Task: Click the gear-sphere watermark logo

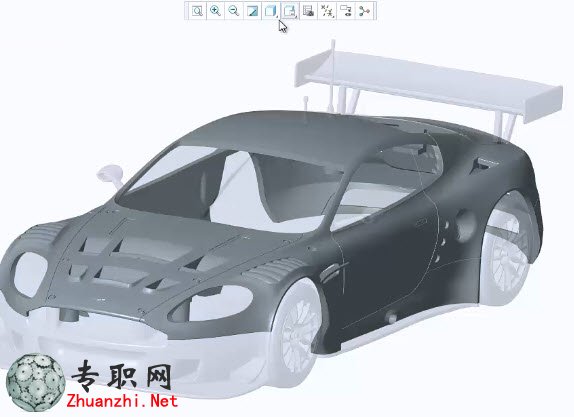Action: tap(36, 382)
